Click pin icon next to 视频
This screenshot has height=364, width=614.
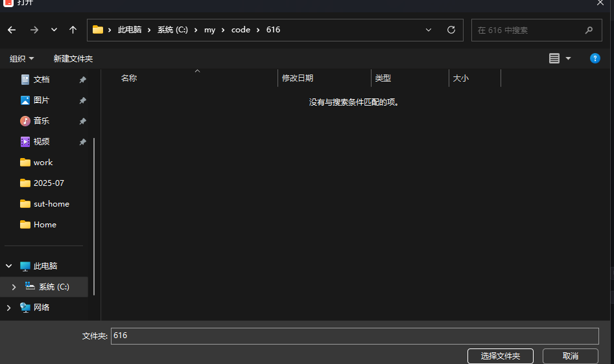82,142
